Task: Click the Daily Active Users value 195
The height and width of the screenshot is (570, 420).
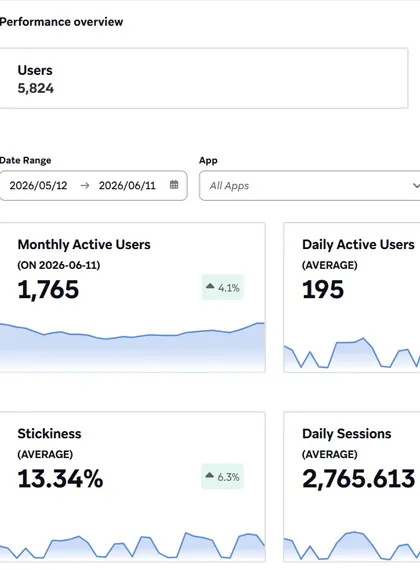Action: (323, 290)
